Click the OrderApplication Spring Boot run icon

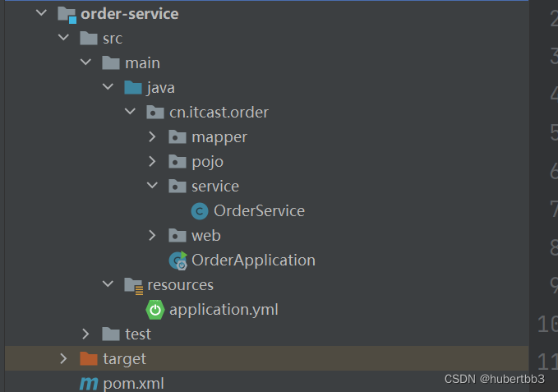click(x=178, y=261)
